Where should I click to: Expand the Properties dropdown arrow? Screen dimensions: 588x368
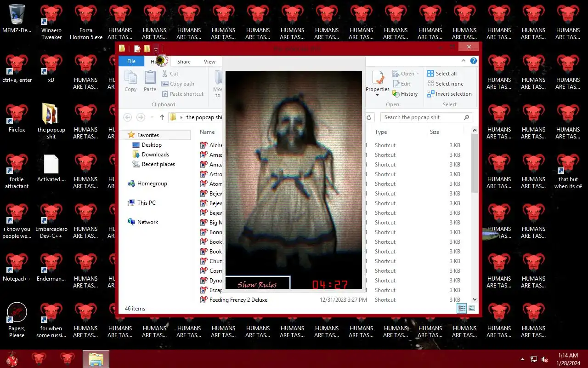[x=378, y=95]
